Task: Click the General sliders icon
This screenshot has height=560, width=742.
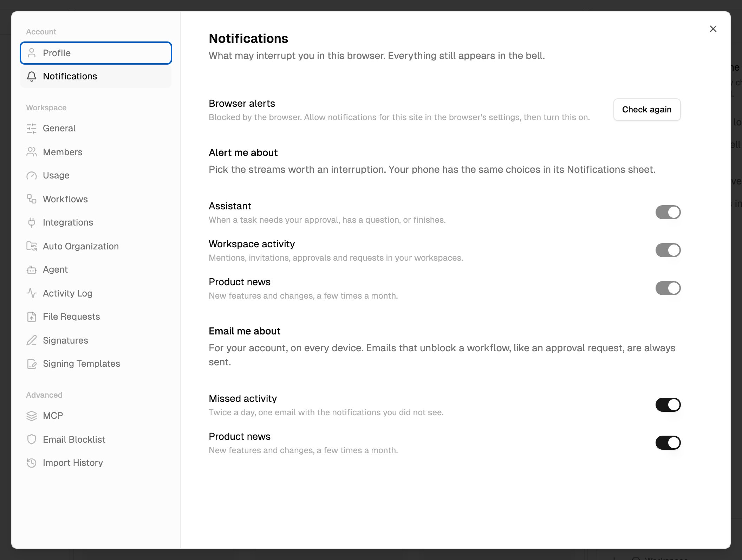Action: 32,128
